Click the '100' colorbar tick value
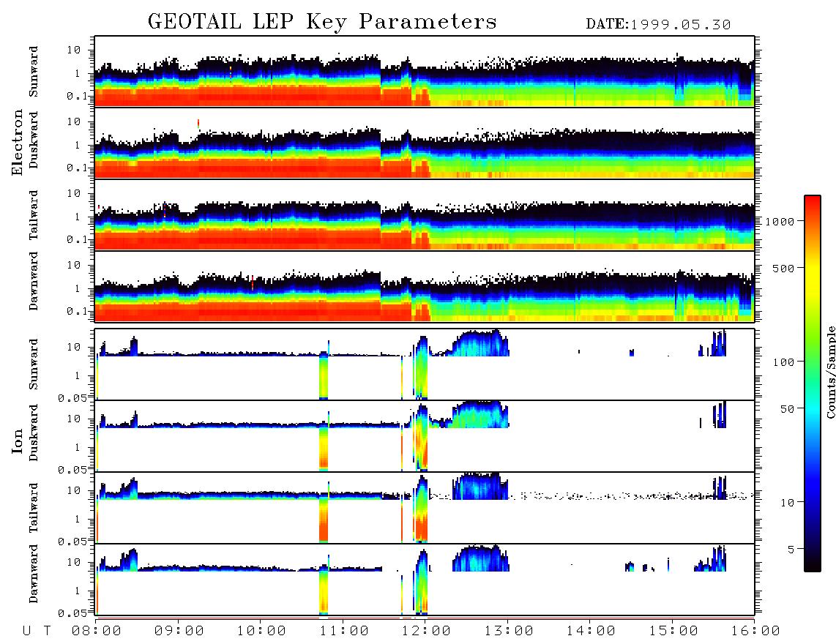Image resolution: width=836 pixels, height=644 pixels. click(x=783, y=362)
